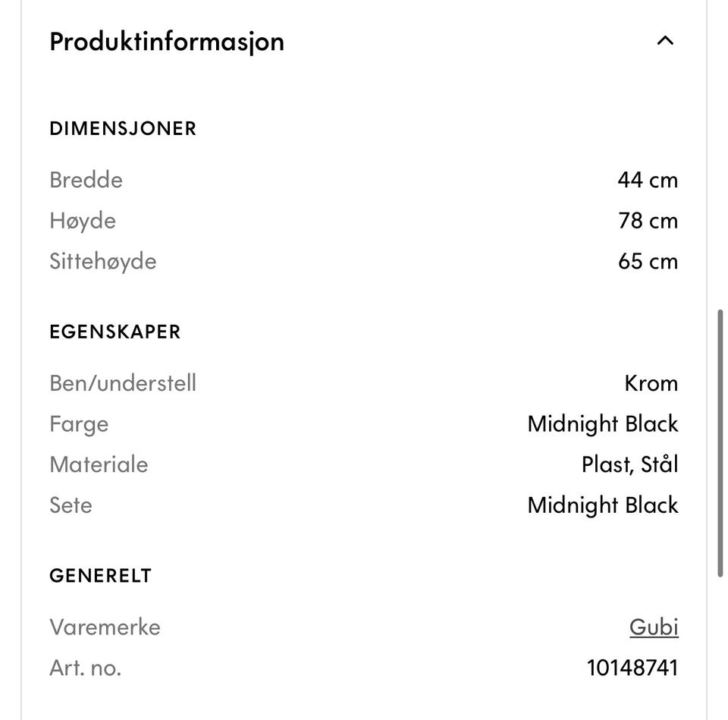
Task: Click the Varemerke label
Action: (x=105, y=627)
